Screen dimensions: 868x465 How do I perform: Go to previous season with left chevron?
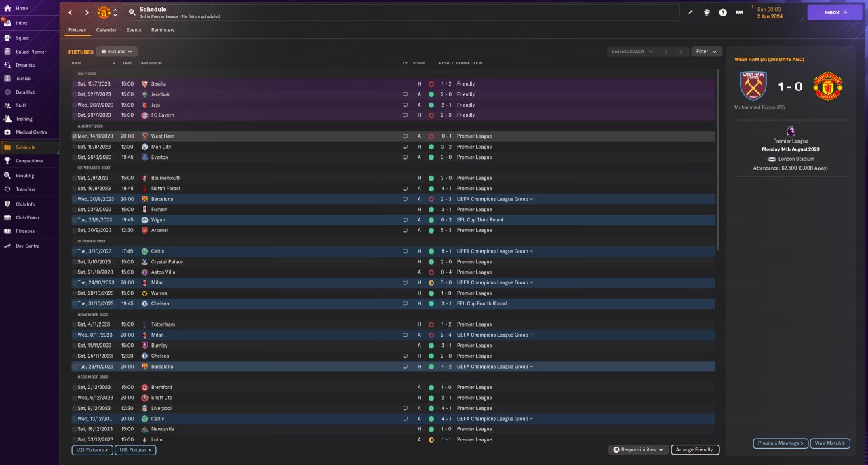click(667, 52)
